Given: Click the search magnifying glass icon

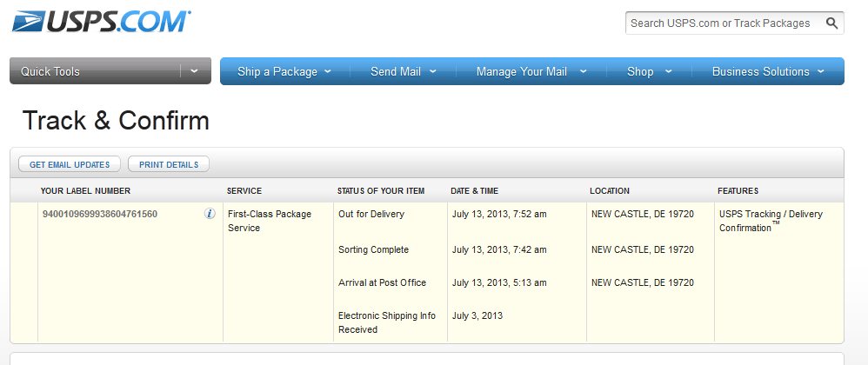Looking at the screenshot, I should click(832, 23).
